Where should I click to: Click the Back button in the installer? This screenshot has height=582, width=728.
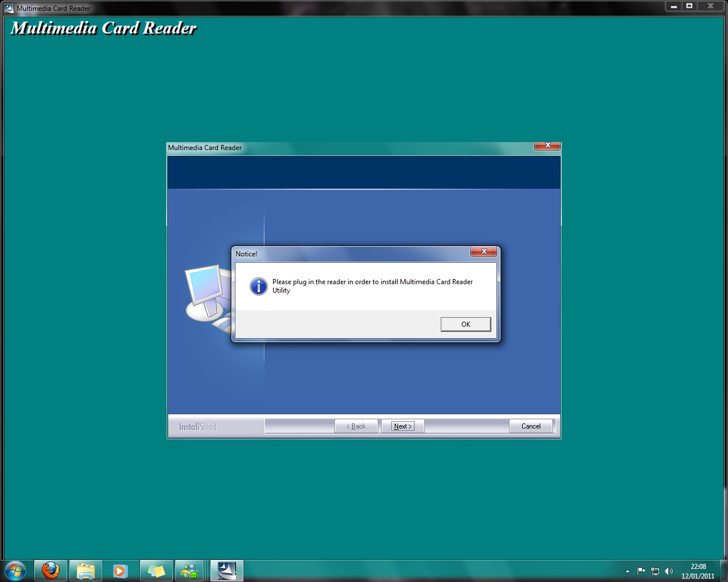point(356,426)
